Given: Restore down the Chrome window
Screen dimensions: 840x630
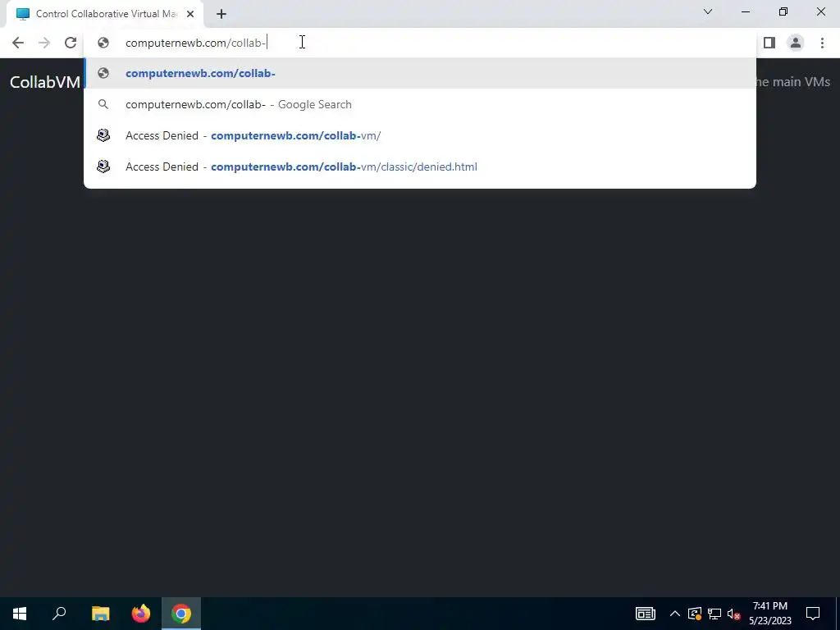Looking at the screenshot, I should click(783, 11).
